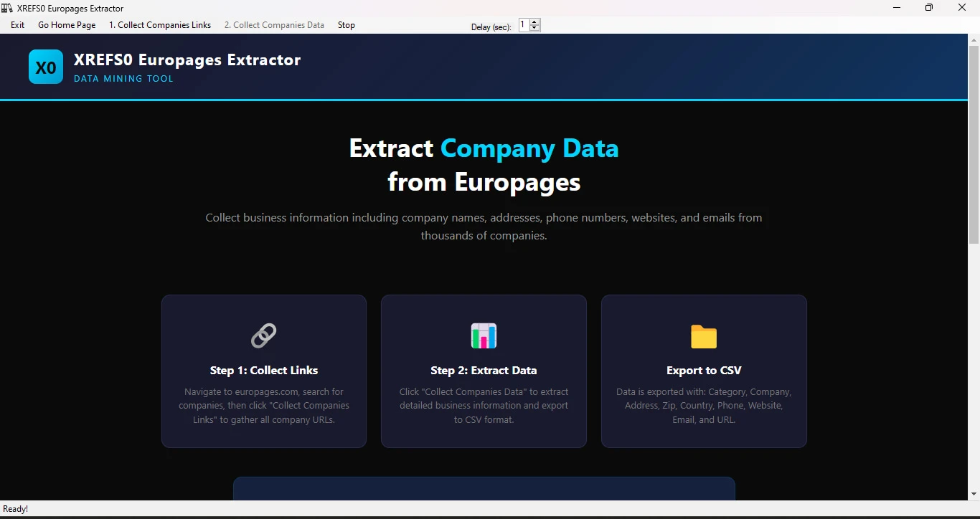The image size is (980, 519).
Task: Choose 1. Collect Companies Links menu item
Action: 160,25
